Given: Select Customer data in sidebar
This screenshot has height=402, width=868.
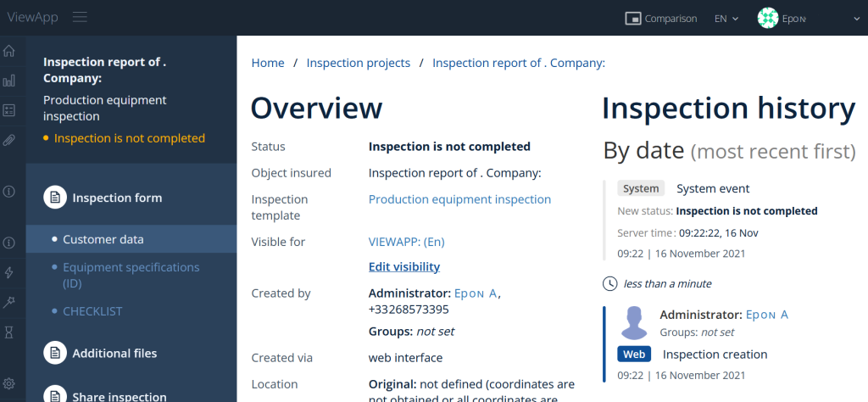Looking at the screenshot, I should pos(131,239).
